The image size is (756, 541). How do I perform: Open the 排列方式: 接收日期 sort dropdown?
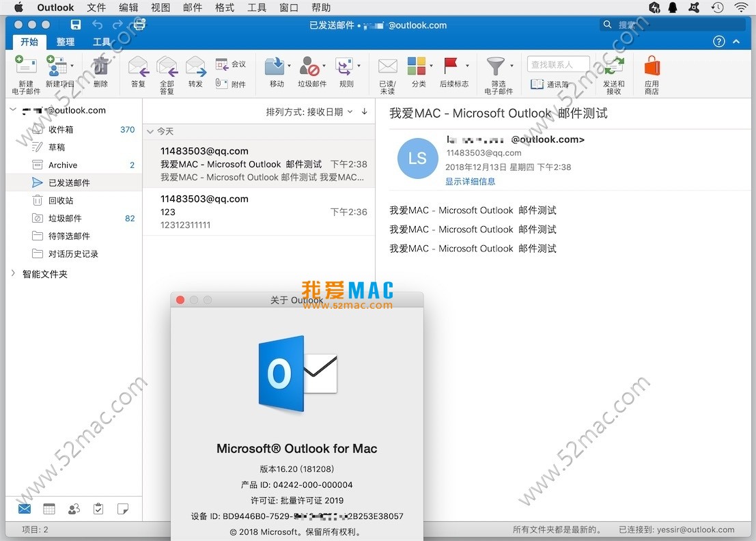(x=309, y=112)
